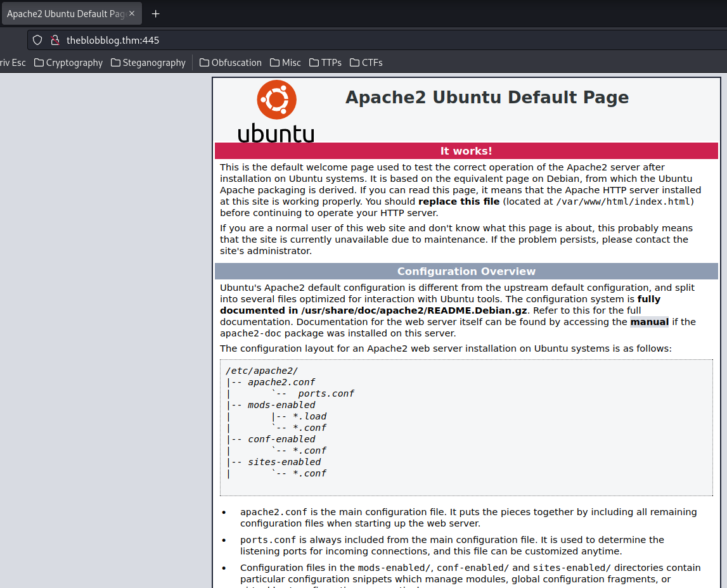Open the TTPs bookmarks folder
Image resolution: width=727 pixels, height=588 pixels.
click(x=326, y=63)
